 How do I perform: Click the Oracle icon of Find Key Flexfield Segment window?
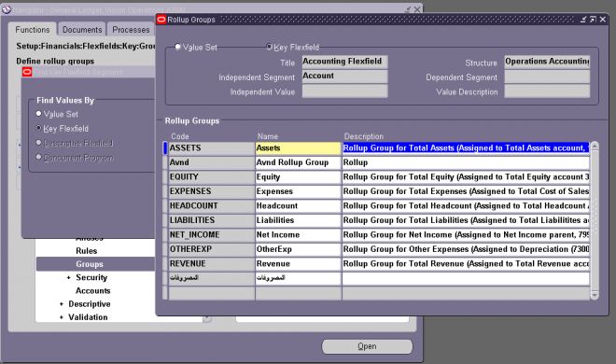[x=27, y=72]
